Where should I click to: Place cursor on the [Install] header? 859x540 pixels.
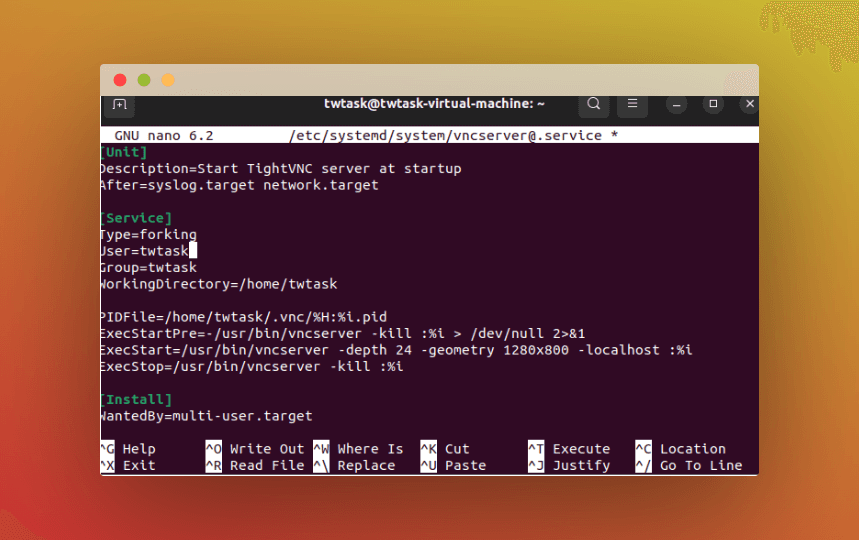(x=136, y=399)
